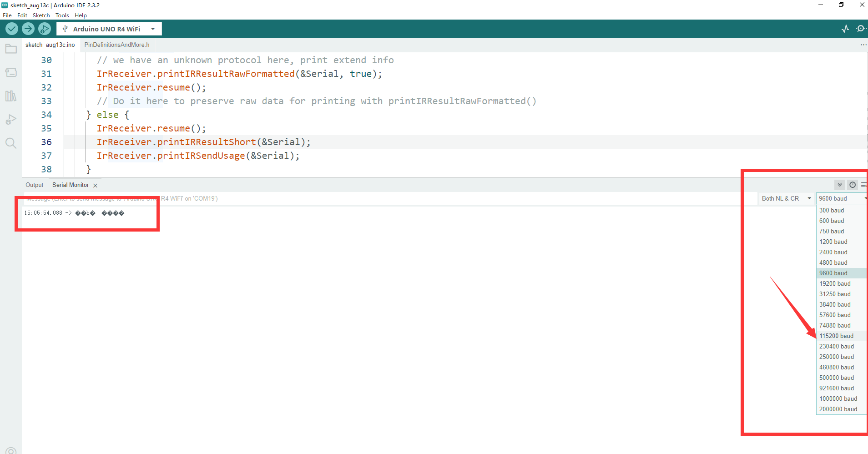Click the Verify sketch checkmark button
Screen dimensions: 868x454
pyautogui.click(x=12, y=29)
